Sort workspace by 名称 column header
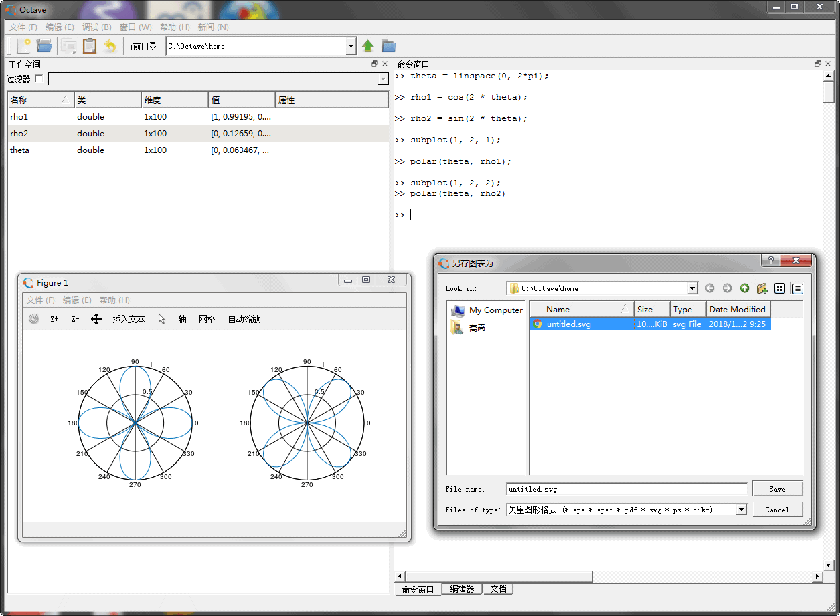 pos(41,100)
